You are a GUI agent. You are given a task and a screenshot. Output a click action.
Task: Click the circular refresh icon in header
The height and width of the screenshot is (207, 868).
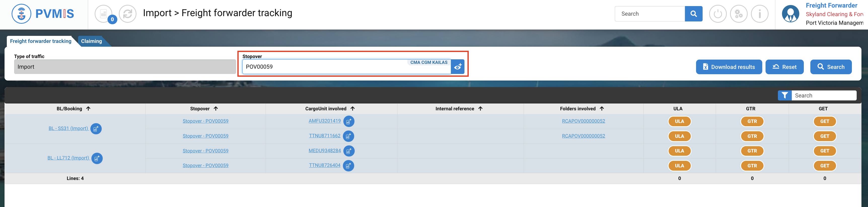[128, 14]
